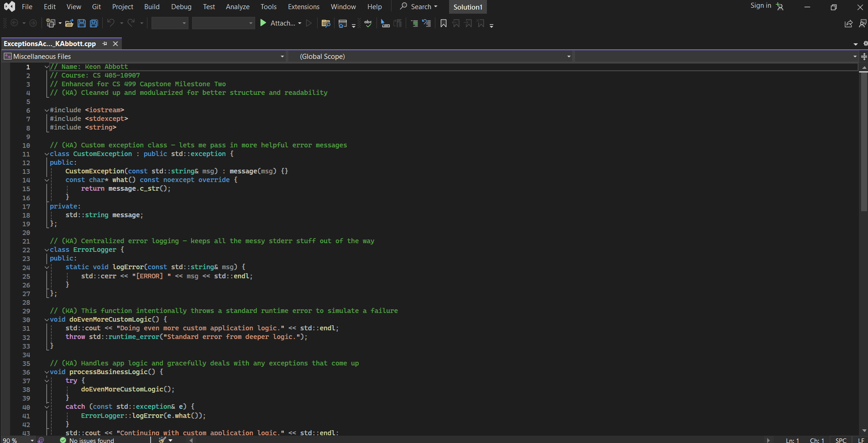The width and height of the screenshot is (868, 443).
Task: Click the Navigate Forward arrow icon
Action: (x=33, y=23)
